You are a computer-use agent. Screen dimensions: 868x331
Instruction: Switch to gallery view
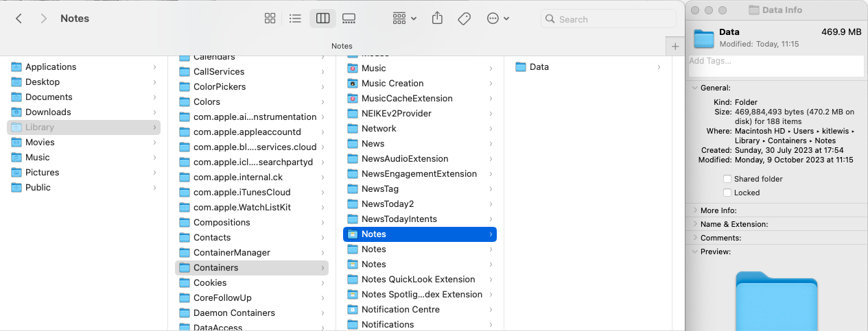pos(349,19)
